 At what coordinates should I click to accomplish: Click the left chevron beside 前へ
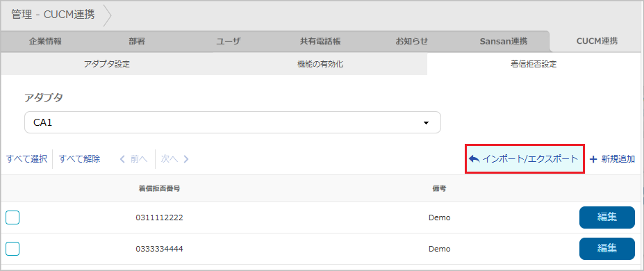click(x=122, y=159)
